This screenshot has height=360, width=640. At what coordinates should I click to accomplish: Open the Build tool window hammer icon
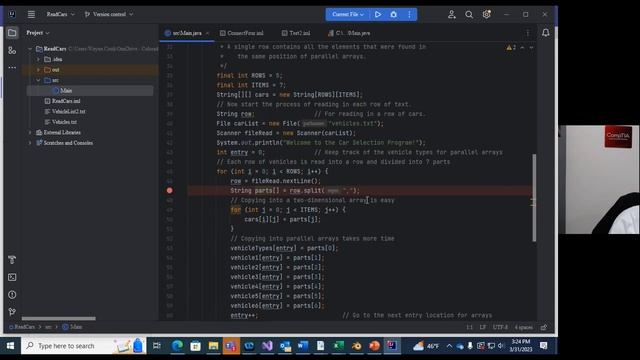coord(12,260)
